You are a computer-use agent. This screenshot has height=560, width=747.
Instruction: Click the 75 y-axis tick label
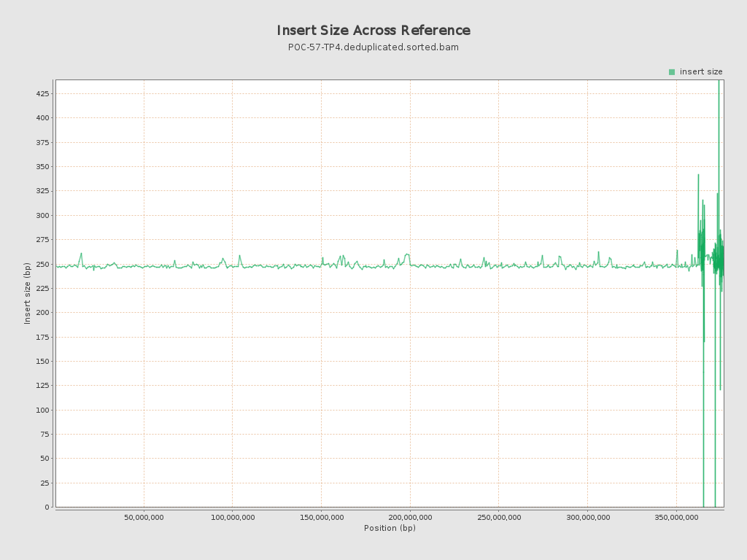coord(44,435)
